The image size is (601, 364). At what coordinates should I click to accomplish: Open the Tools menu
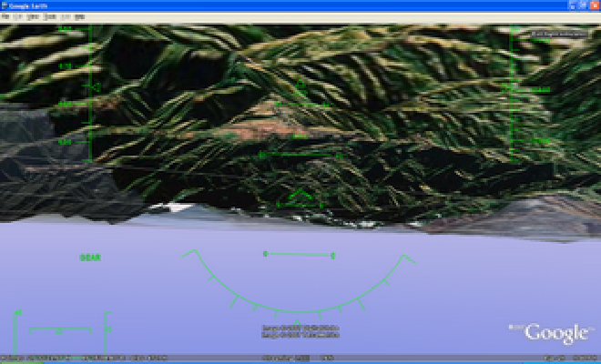coord(50,17)
